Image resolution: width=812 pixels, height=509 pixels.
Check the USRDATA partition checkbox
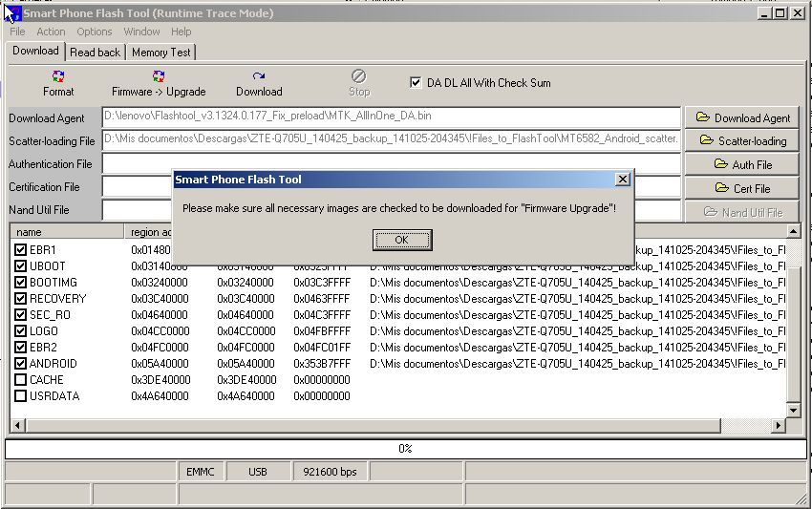tap(20, 396)
